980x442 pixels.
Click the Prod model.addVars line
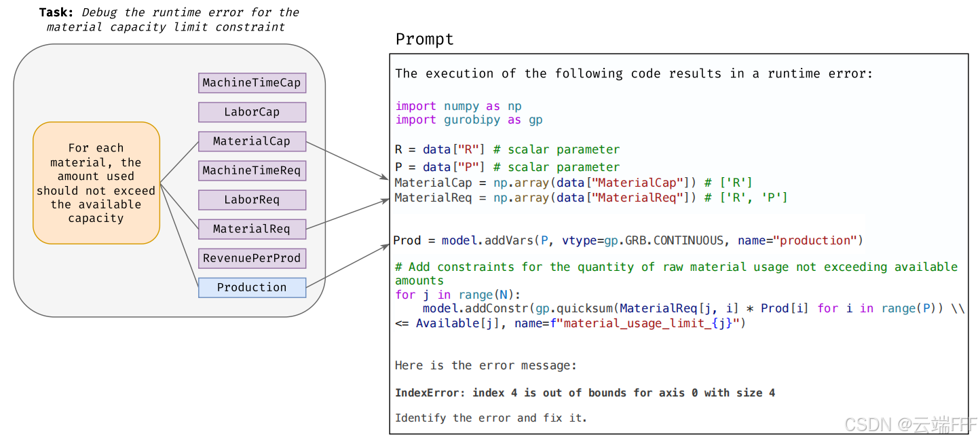628,240
